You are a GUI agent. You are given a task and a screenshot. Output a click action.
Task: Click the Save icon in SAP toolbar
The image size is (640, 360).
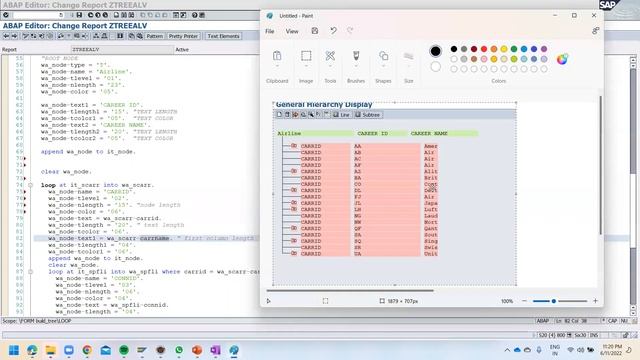79,15
